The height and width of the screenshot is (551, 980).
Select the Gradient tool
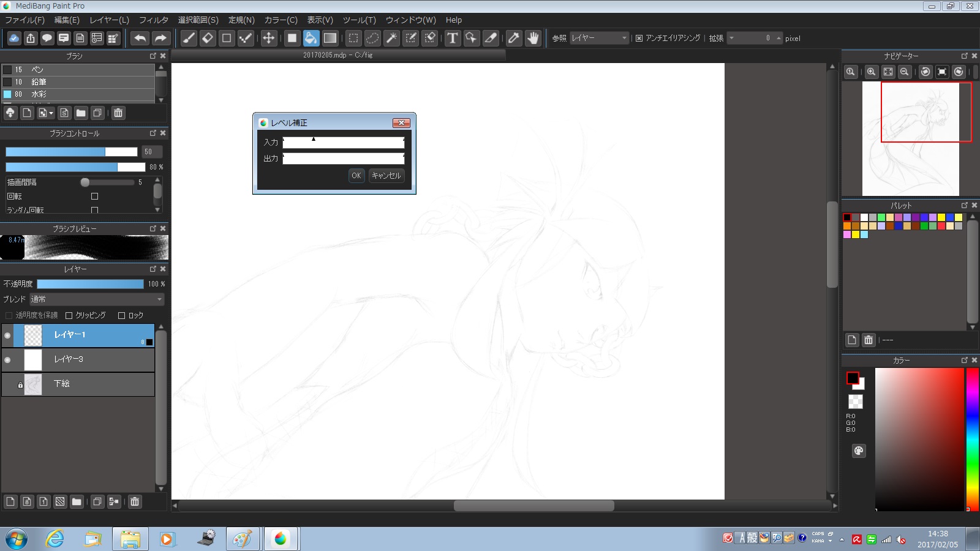point(330,38)
